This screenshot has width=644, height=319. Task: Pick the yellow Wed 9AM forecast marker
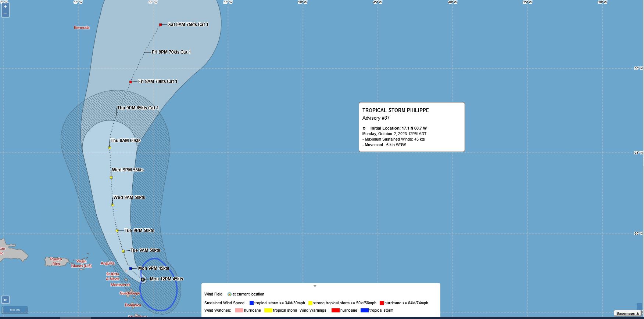(112, 205)
